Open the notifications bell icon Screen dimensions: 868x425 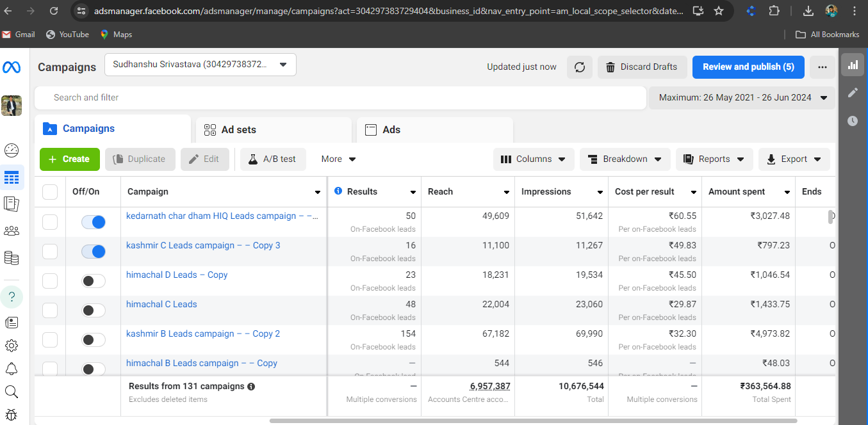pyautogui.click(x=12, y=369)
